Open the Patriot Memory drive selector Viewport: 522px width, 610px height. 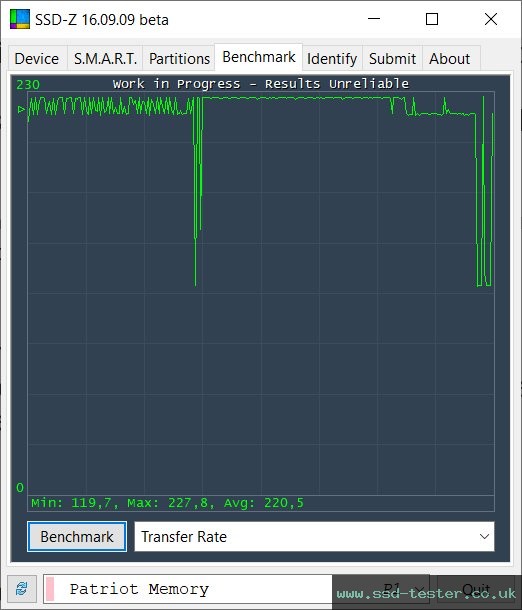coord(236,589)
